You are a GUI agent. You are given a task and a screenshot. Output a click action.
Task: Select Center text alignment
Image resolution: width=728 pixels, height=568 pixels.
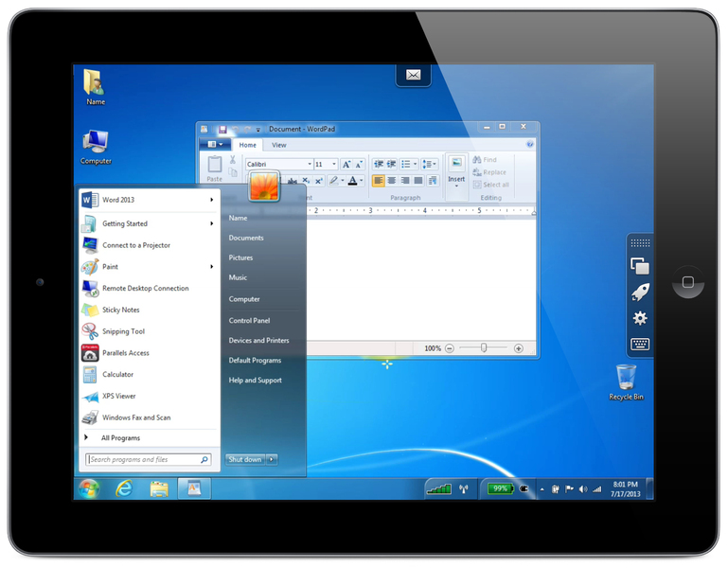392,180
